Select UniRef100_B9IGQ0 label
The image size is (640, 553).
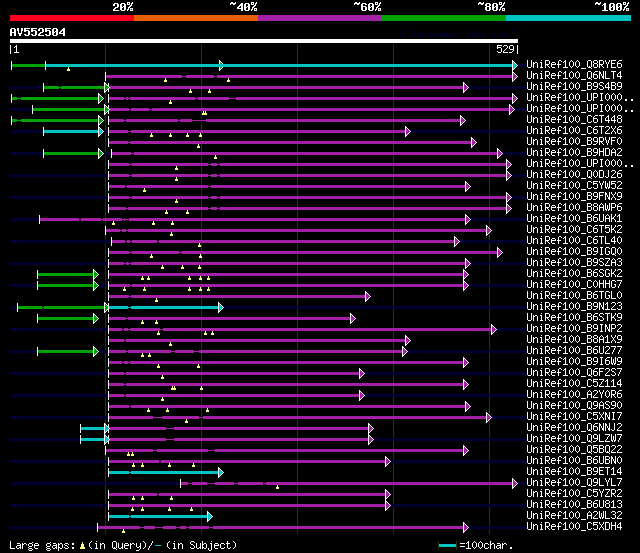[574, 252]
